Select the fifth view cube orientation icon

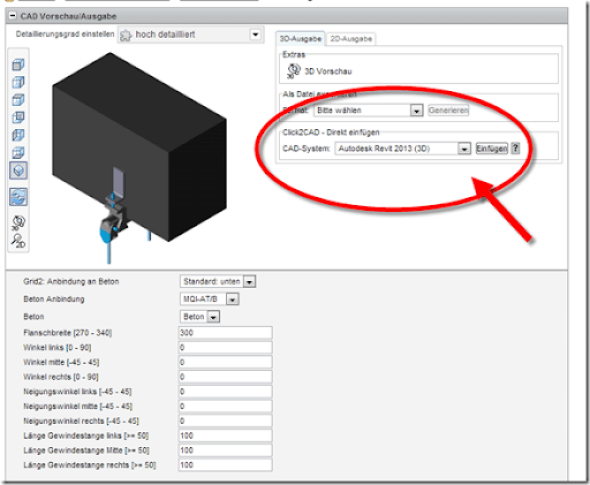tap(18, 135)
